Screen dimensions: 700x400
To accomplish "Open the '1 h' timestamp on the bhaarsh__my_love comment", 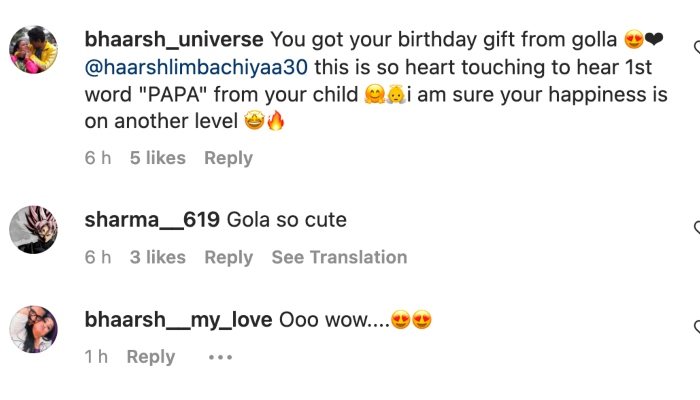I will tap(96, 357).
